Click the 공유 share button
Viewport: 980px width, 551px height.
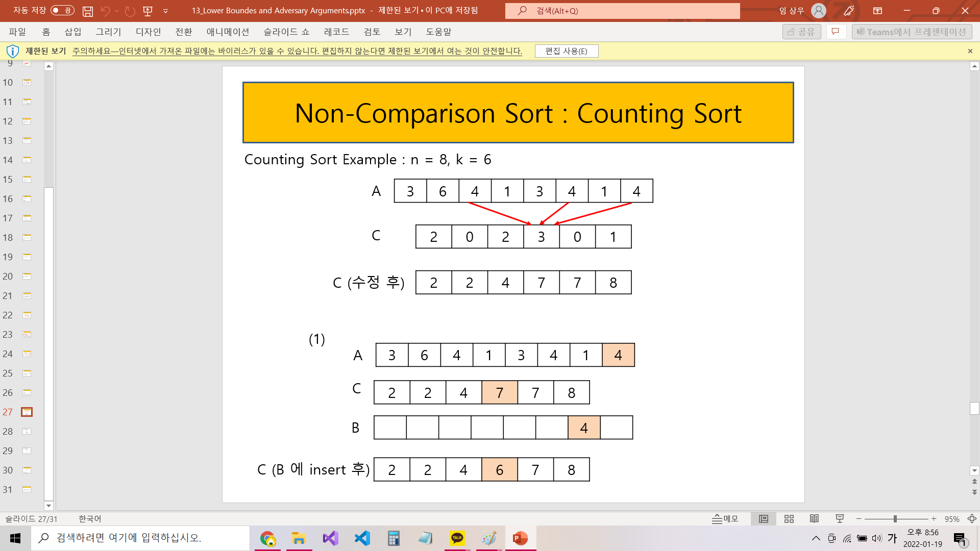[801, 32]
